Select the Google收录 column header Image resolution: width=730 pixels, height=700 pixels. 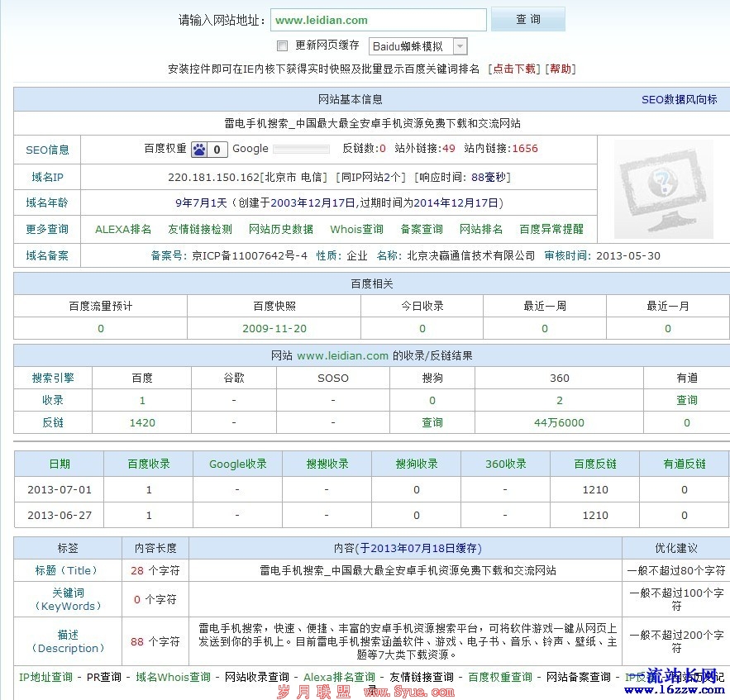pyautogui.click(x=238, y=464)
